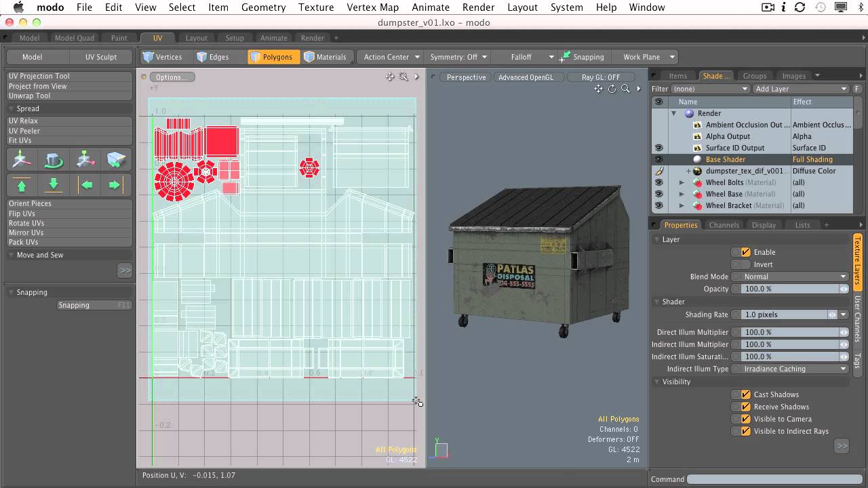Align UVs up with green arrow

click(x=22, y=185)
